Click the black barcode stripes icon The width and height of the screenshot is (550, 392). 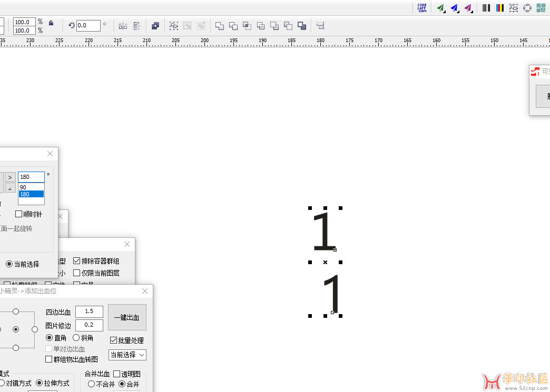(486, 8)
